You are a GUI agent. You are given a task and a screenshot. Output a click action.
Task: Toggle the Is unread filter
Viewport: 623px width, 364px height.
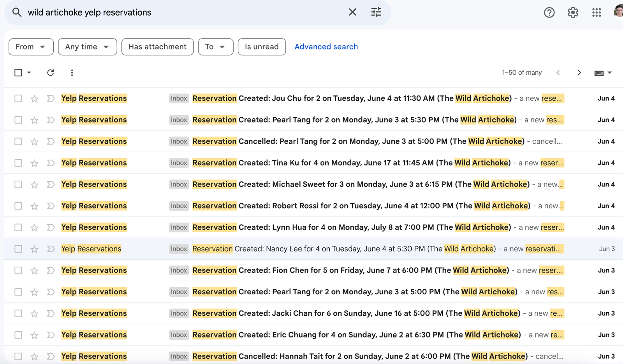point(262,47)
